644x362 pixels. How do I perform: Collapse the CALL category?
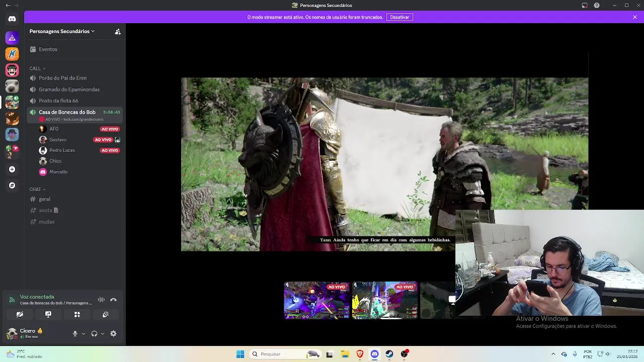(x=37, y=68)
